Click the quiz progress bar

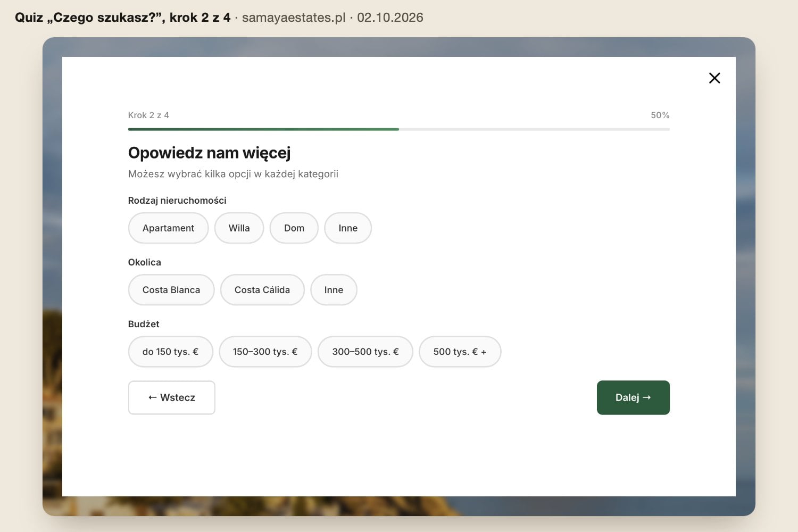coord(399,129)
